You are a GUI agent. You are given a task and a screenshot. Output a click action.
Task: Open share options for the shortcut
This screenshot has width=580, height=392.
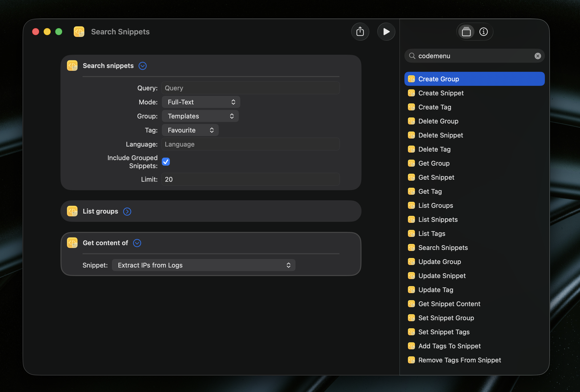point(360,32)
